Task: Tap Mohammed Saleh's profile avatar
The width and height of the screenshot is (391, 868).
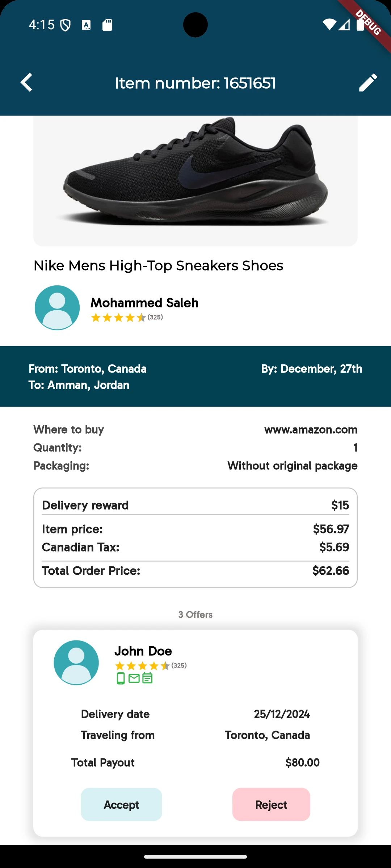Action: pyautogui.click(x=57, y=308)
